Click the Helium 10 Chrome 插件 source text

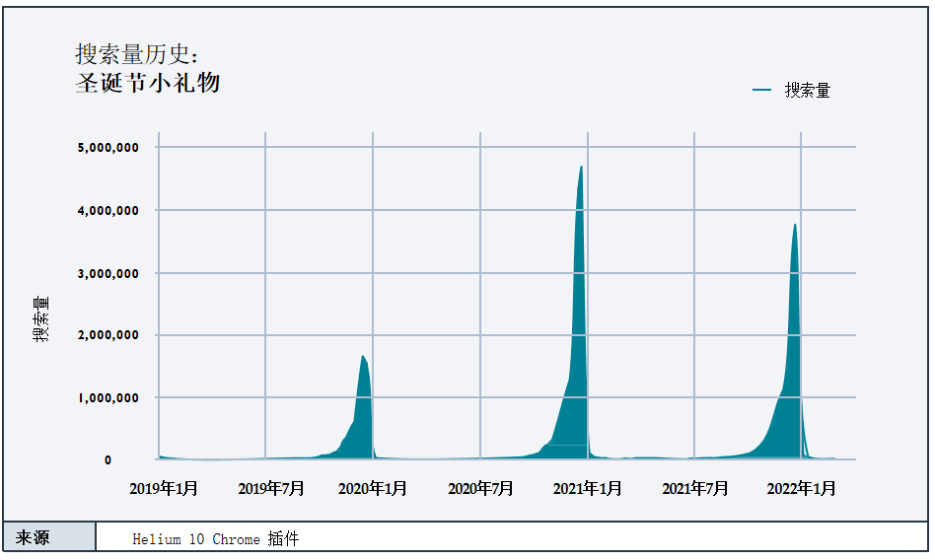[x=215, y=539]
